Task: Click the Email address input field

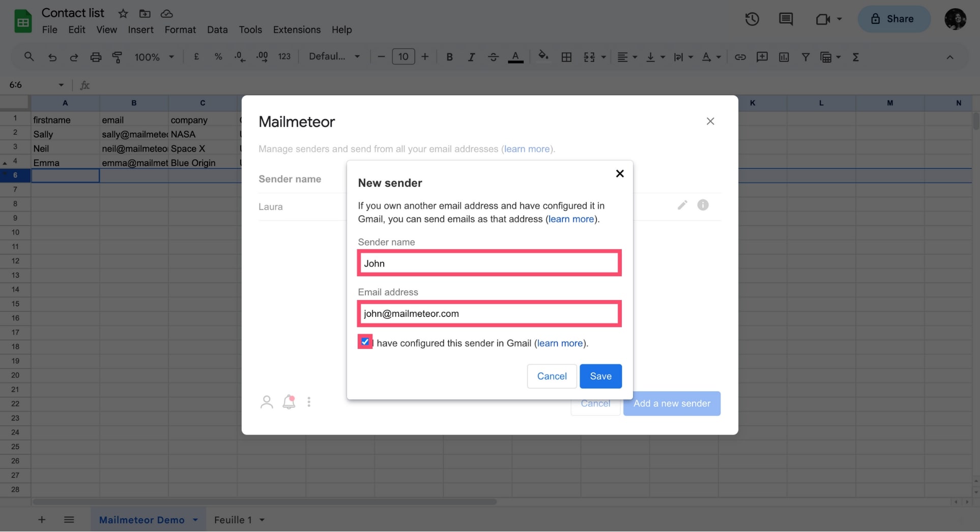Action: click(x=489, y=313)
